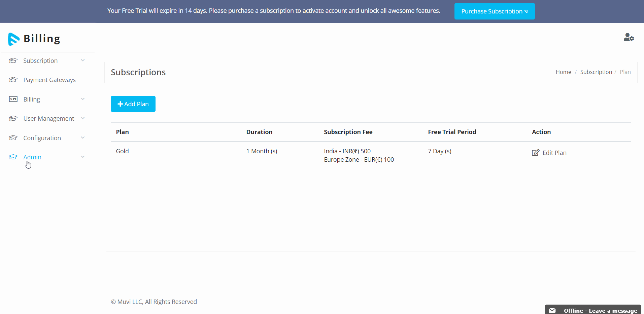
Task: Go to Home via breadcrumb
Action: (x=563, y=72)
